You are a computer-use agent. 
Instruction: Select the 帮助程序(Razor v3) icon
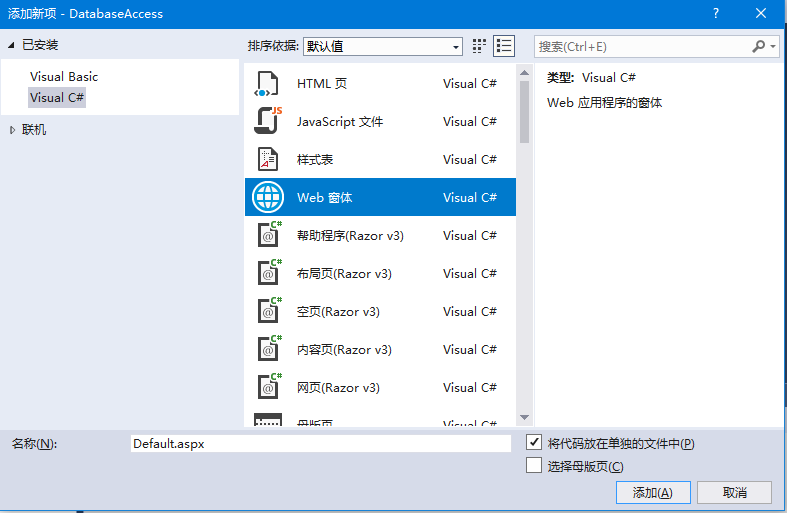(267, 236)
